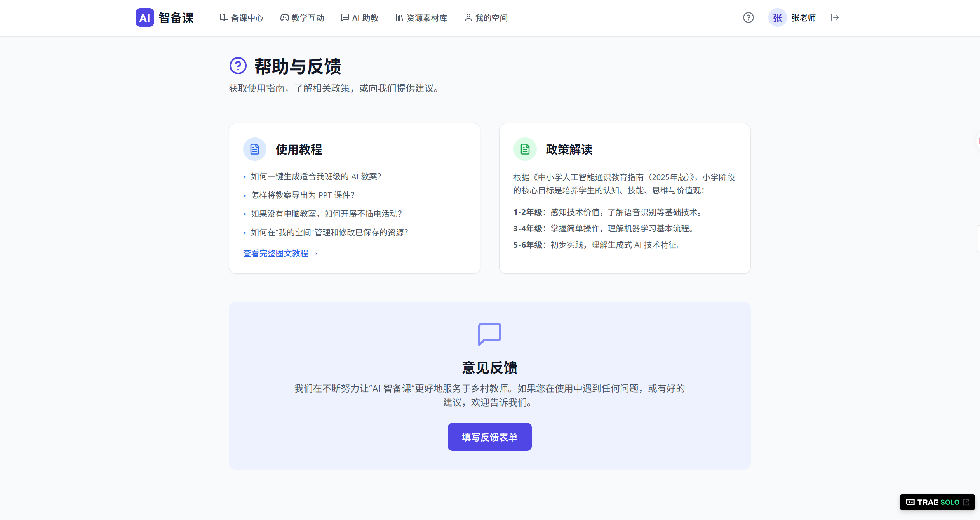Click the green 政策解读 document icon
The width and height of the screenshot is (980, 520).
click(525, 149)
